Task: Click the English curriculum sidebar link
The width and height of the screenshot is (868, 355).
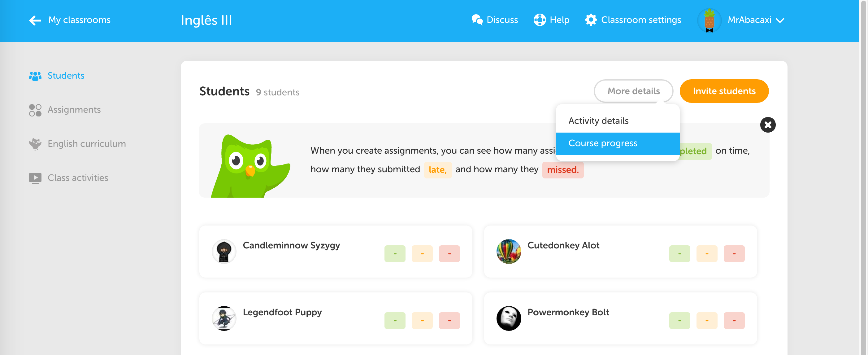Action: (87, 144)
